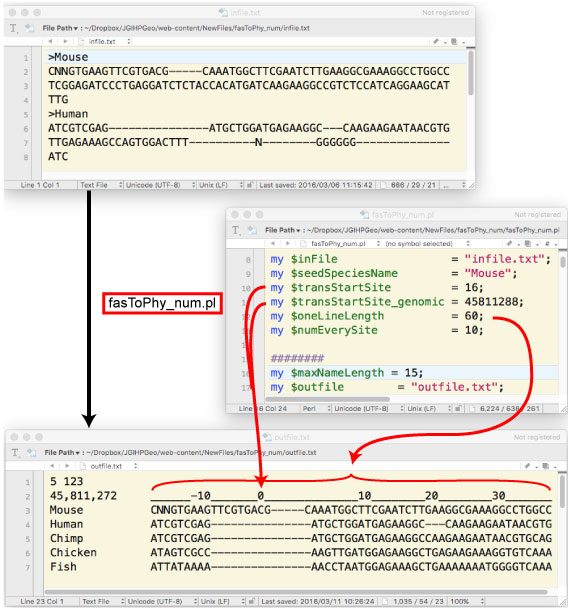This screenshot has width=572, height=609.
Task: Open Unicode (UTF-8) encoding dropdown in infile.txt
Action: pyautogui.click(x=160, y=185)
